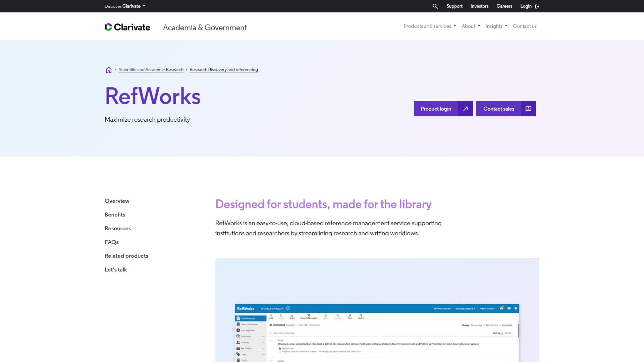Open Scientific and Academic Research breadcrumb
Viewport: 644px width, 362px height.
pos(151,70)
